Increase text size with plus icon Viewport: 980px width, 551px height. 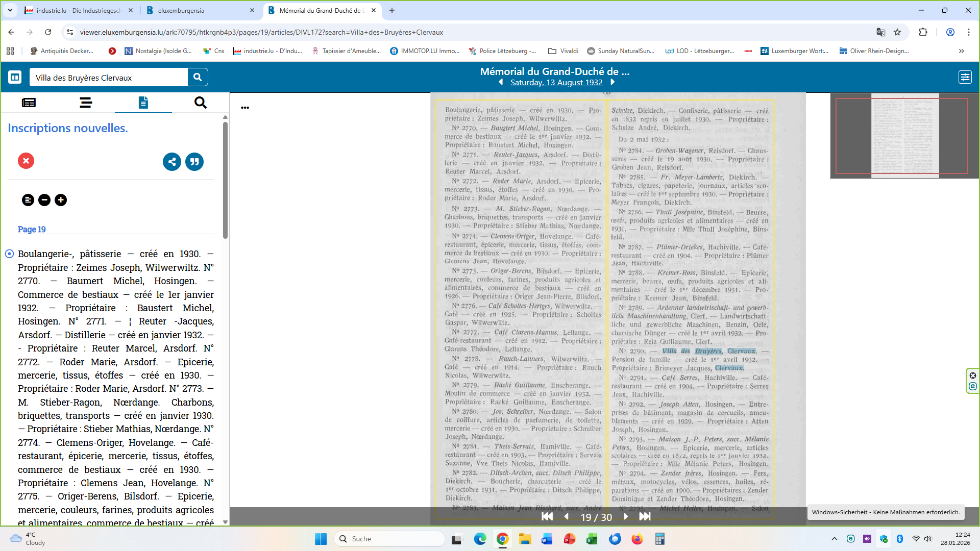[x=61, y=200]
